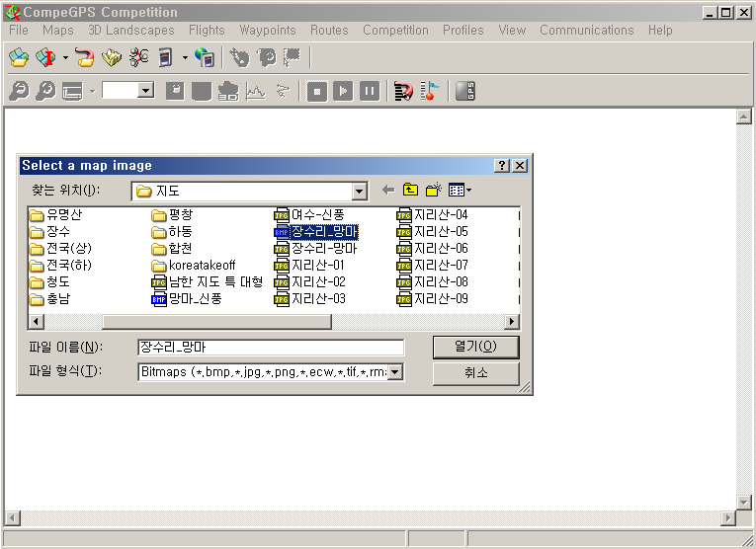Click the file list scroll left arrow
The width and height of the screenshot is (756, 549).
[x=37, y=321]
